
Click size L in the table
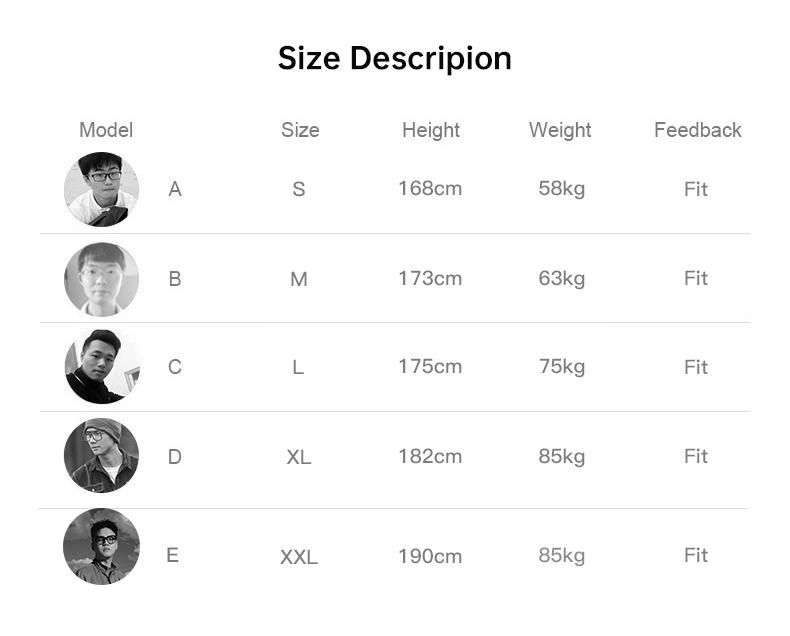coord(298,367)
